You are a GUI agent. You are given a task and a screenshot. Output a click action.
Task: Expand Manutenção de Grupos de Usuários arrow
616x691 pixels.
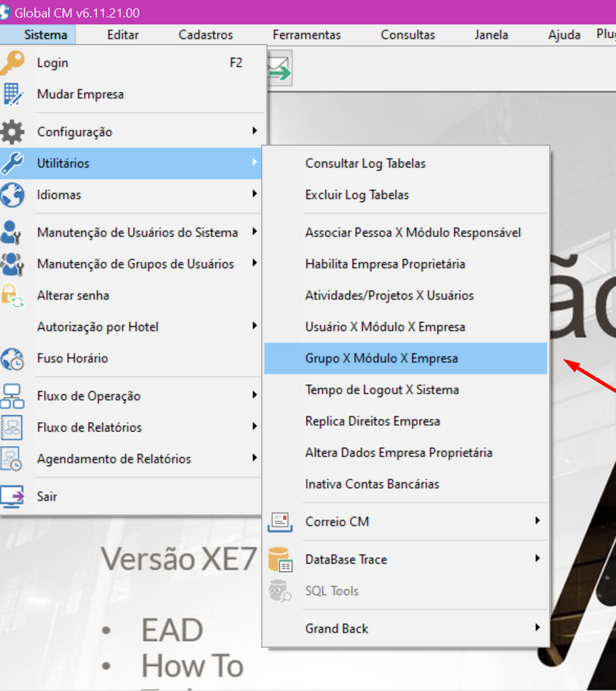(x=254, y=263)
